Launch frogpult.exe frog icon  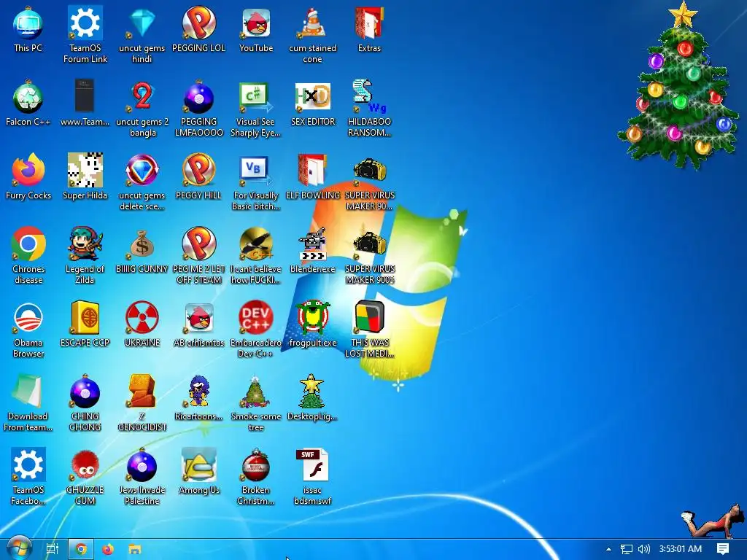point(312,324)
